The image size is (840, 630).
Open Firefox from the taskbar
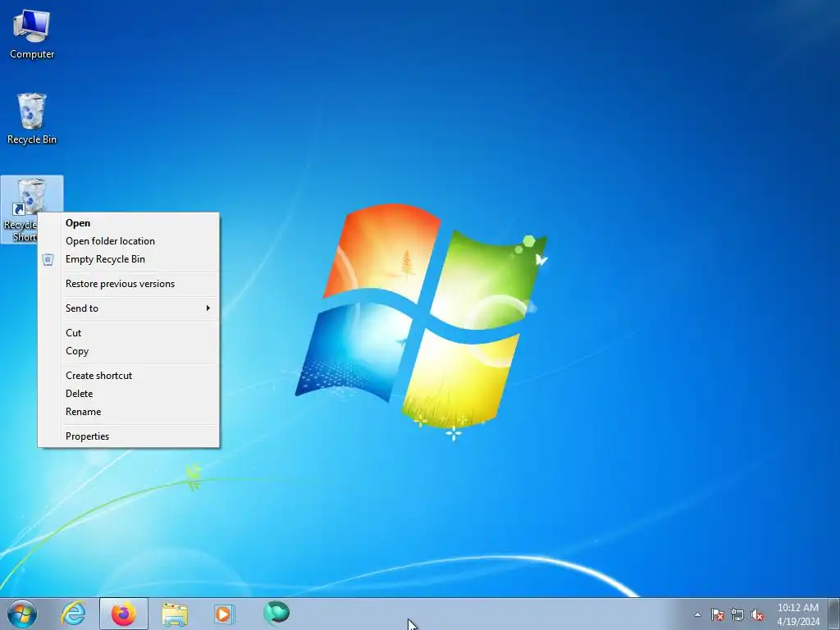pos(124,614)
